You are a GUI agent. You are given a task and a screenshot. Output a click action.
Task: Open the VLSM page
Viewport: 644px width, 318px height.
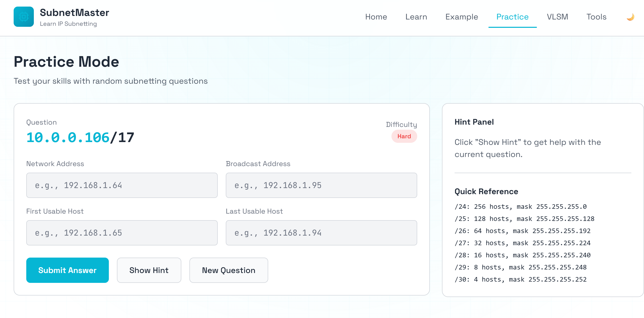pos(557,17)
